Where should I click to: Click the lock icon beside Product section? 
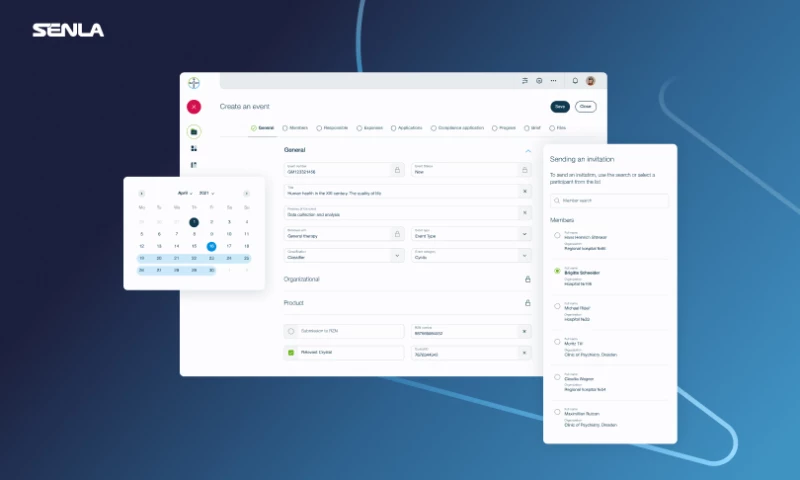tap(528, 302)
